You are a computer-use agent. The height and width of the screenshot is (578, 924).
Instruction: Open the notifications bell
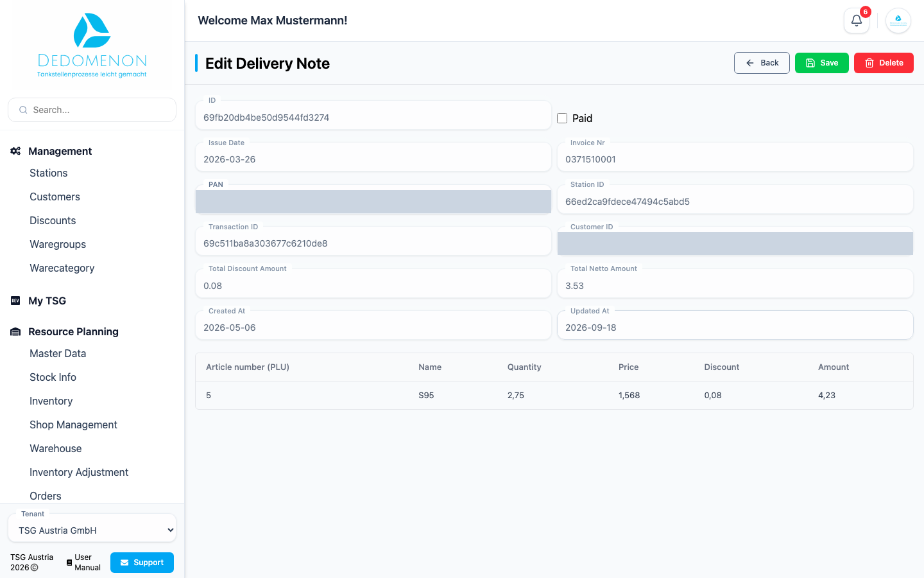point(857,21)
